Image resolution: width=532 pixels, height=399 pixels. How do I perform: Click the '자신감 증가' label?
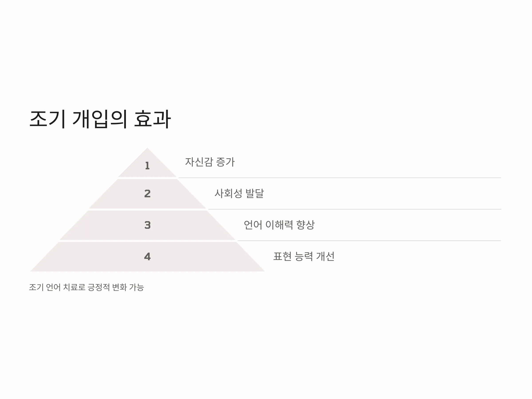210,162
